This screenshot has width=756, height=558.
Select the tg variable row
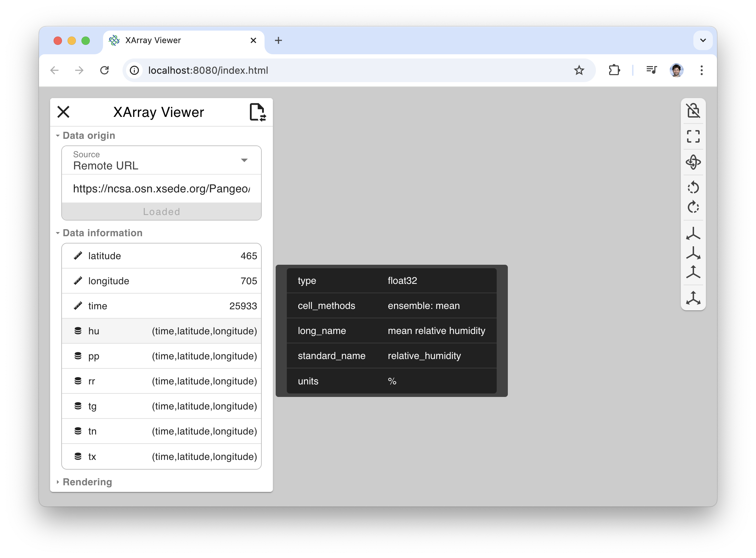(x=162, y=406)
